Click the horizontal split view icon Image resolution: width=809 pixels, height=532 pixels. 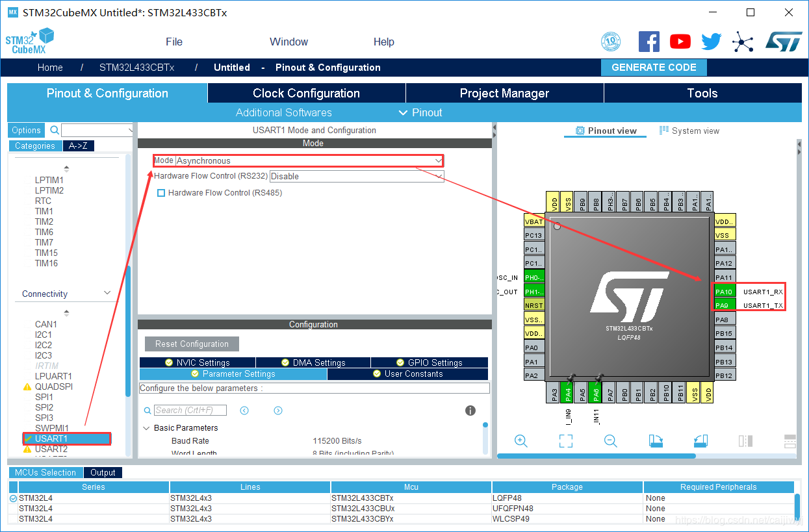click(x=790, y=441)
